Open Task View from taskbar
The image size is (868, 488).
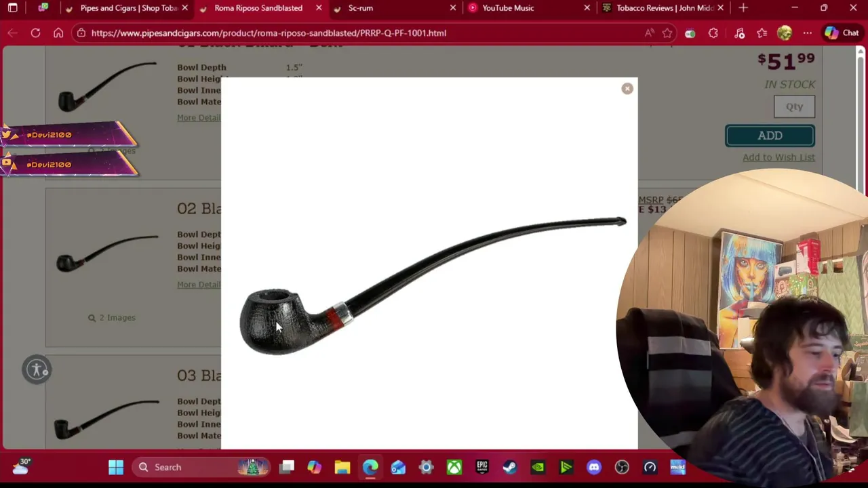point(288,467)
